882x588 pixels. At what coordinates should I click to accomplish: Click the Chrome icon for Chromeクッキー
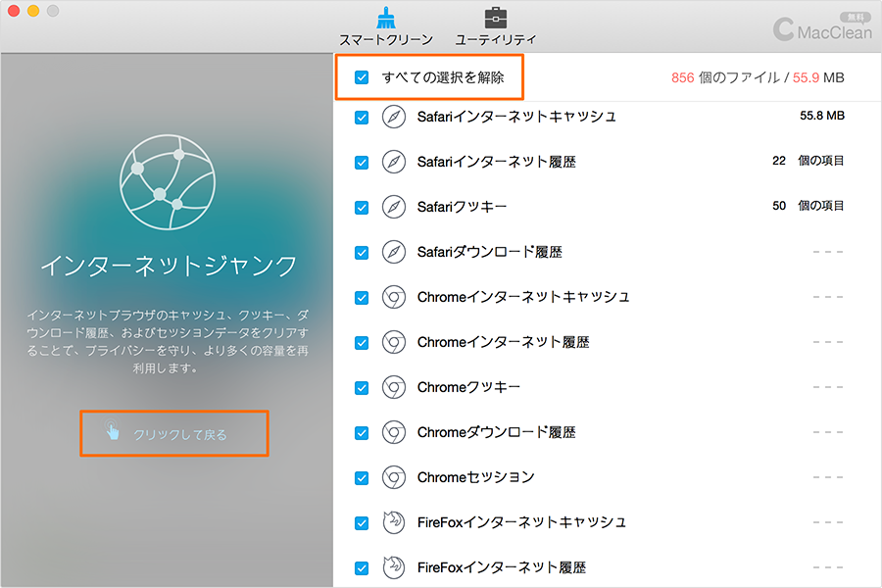tap(394, 387)
